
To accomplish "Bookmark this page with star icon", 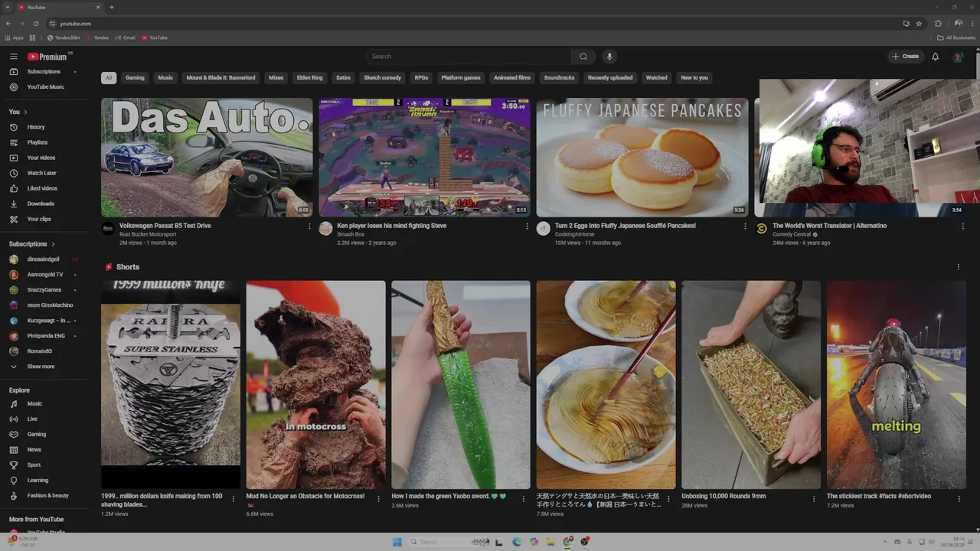I will 919,24.
